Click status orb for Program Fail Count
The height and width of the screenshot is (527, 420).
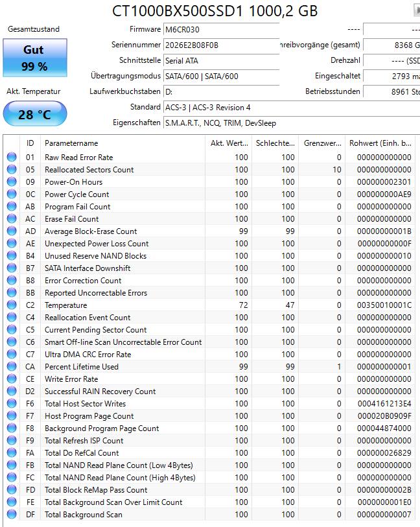(x=12, y=206)
